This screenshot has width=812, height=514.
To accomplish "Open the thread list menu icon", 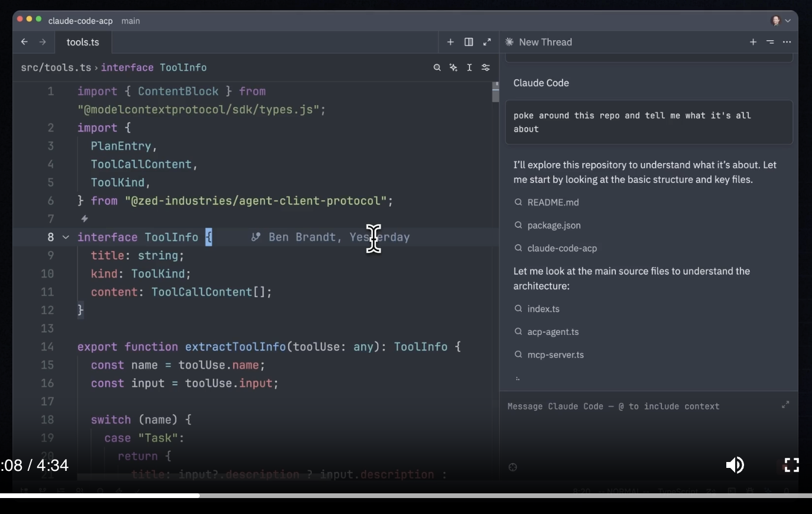I will [x=770, y=42].
